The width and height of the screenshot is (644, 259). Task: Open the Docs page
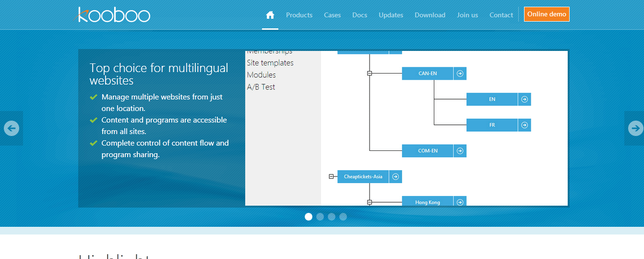point(359,15)
